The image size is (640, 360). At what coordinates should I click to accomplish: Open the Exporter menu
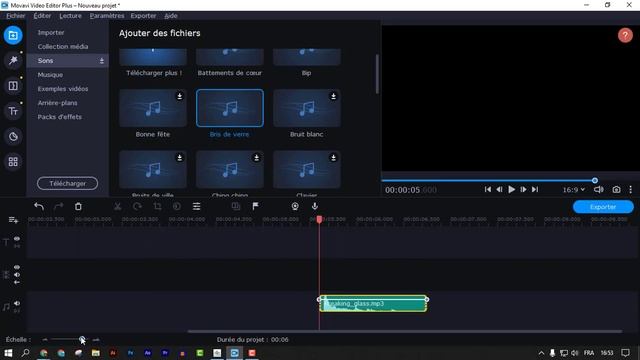click(143, 16)
